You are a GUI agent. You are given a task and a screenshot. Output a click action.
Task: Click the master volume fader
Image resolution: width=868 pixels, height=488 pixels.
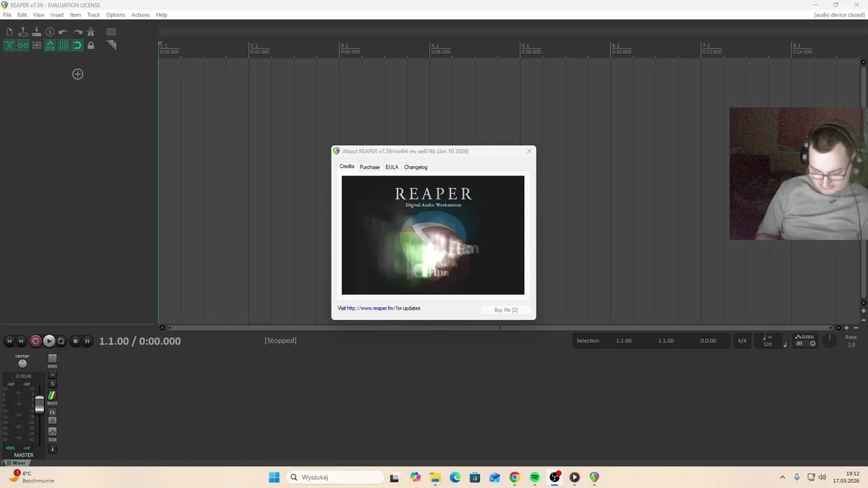coord(39,404)
